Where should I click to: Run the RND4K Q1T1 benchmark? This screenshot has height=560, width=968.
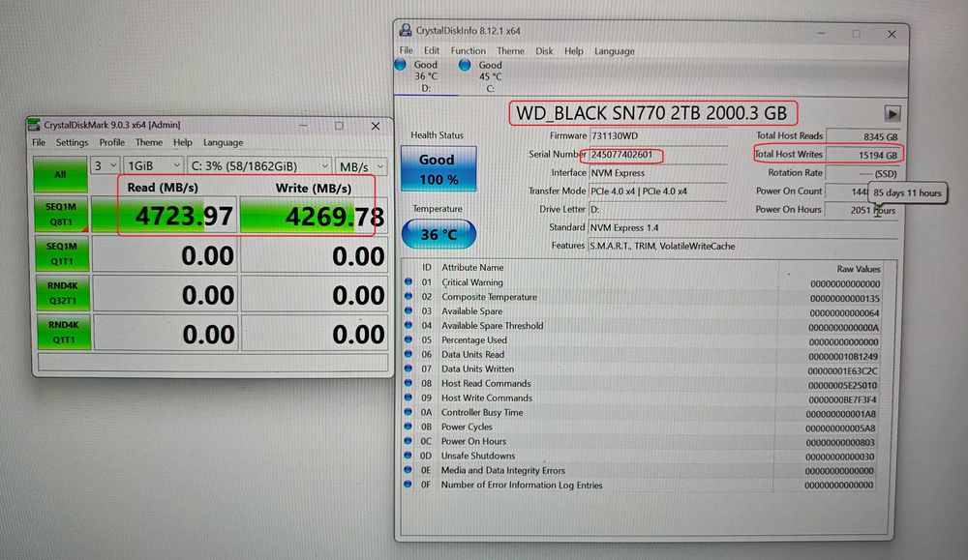64,332
